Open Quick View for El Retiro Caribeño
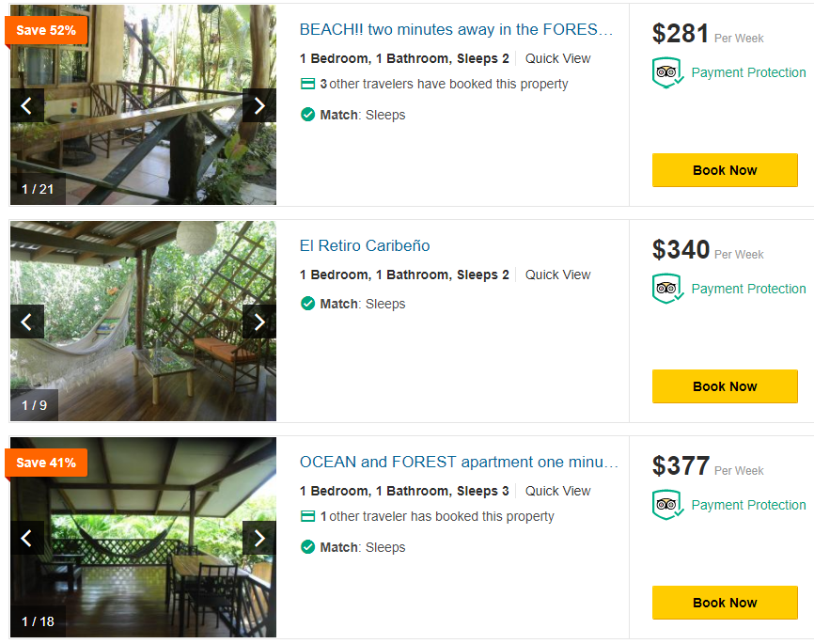Viewport: 814px width, 644px height. point(557,275)
